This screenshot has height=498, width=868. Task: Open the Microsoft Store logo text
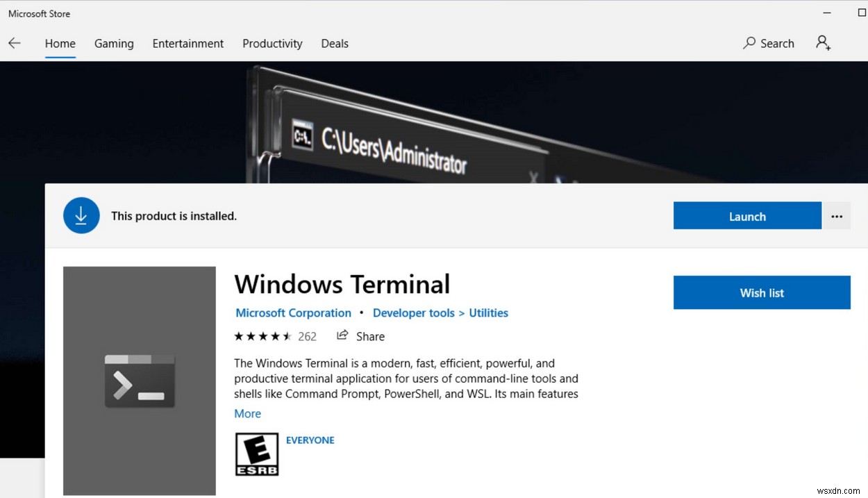click(x=38, y=13)
